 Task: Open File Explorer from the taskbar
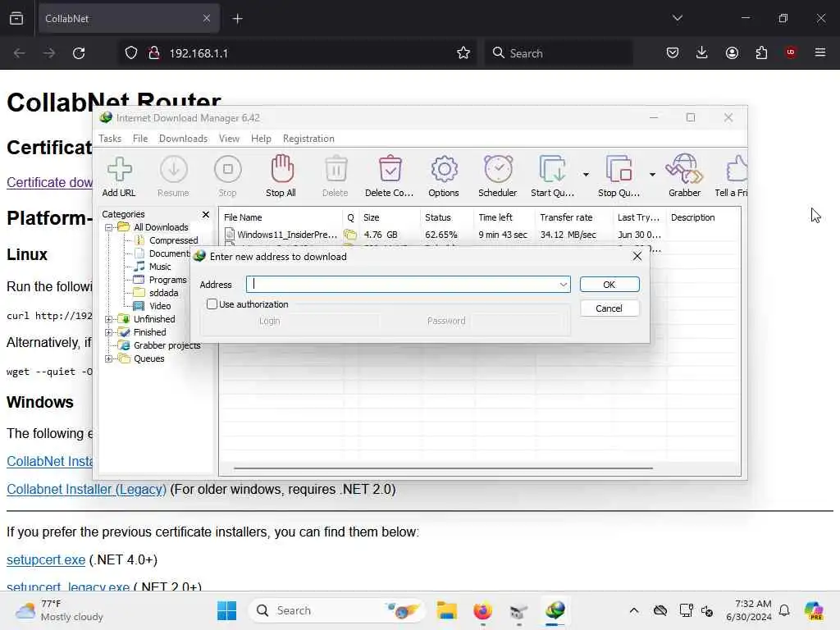[x=447, y=610]
